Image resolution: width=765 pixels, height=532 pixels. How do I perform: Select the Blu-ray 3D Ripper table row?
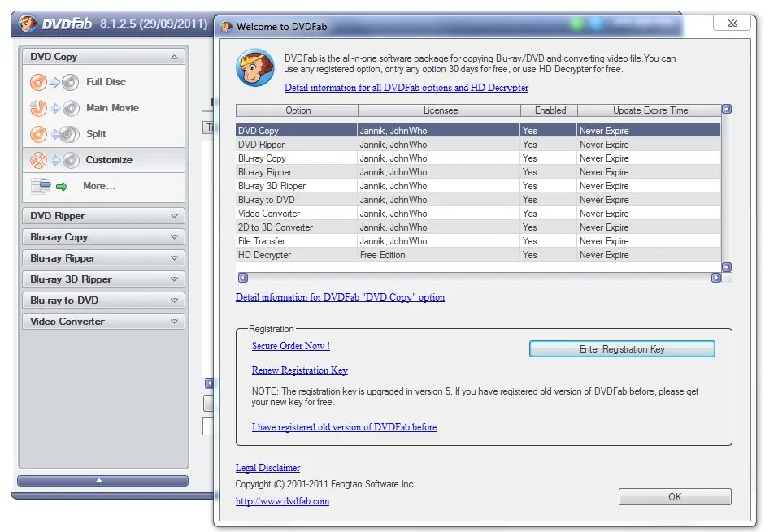[x=478, y=186]
